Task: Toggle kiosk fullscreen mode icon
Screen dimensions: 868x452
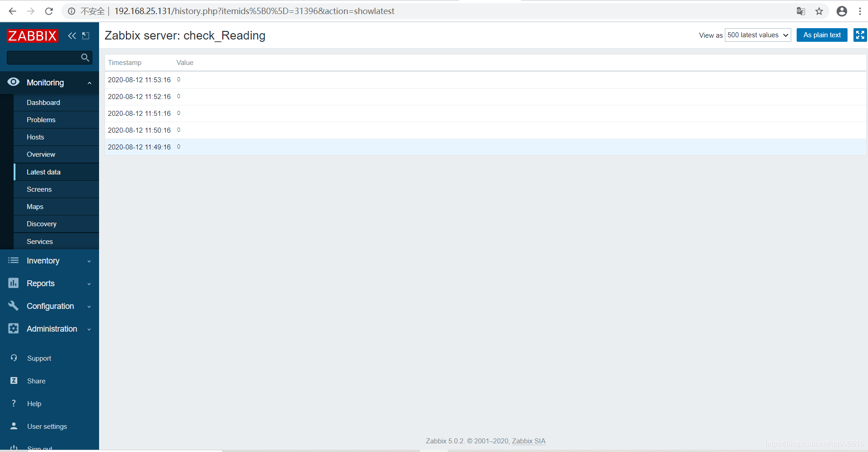Action: click(x=860, y=35)
